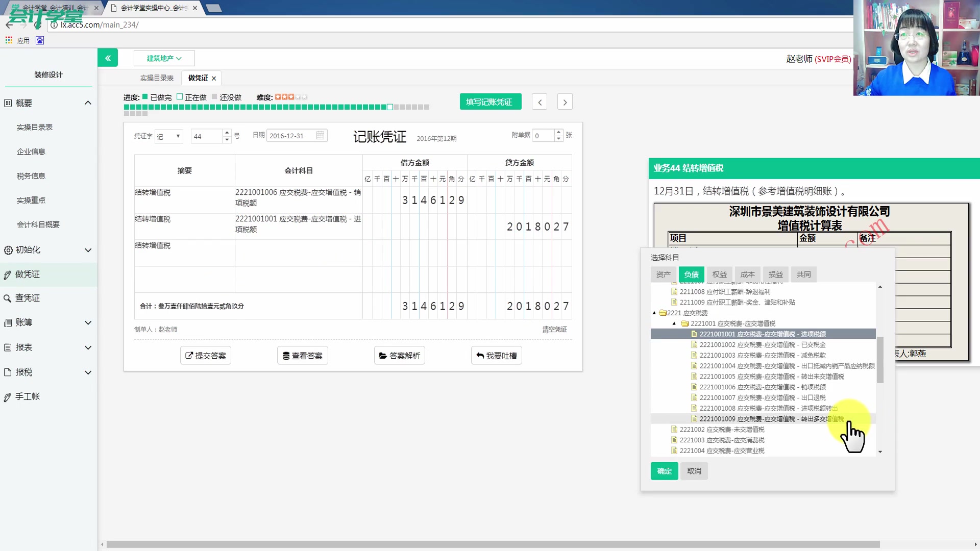Image resolution: width=980 pixels, height=551 pixels.
Task: Collapse the 2221 应交税费 tree node
Action: point(654,313)
